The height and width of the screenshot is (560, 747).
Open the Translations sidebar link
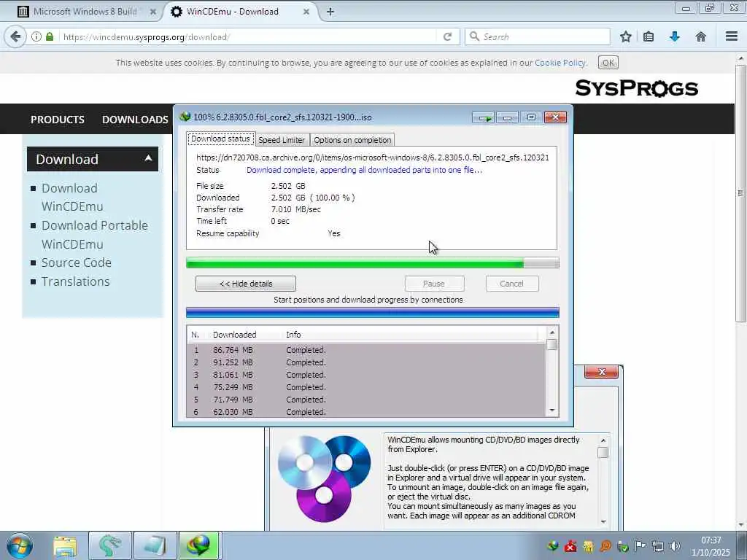(75, 281)
